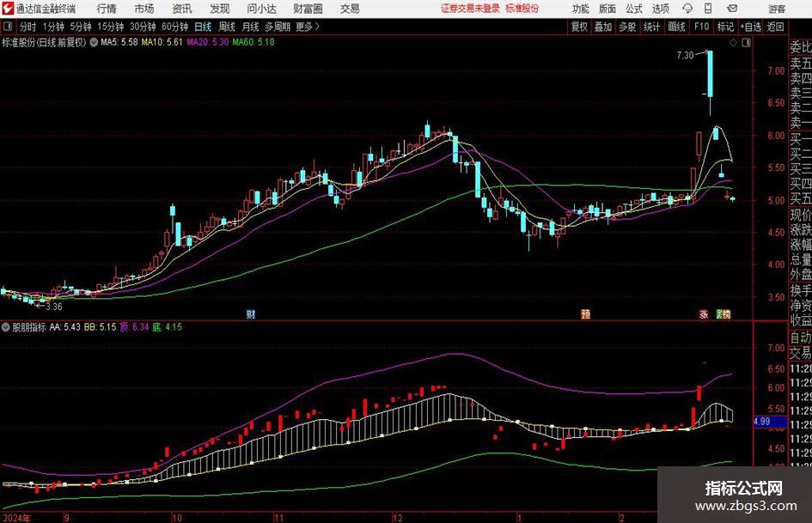The width and height of the screenshot is (812, 523).
Task: Toggle the left panel icon beside 分时
Action: click(8, 27)
